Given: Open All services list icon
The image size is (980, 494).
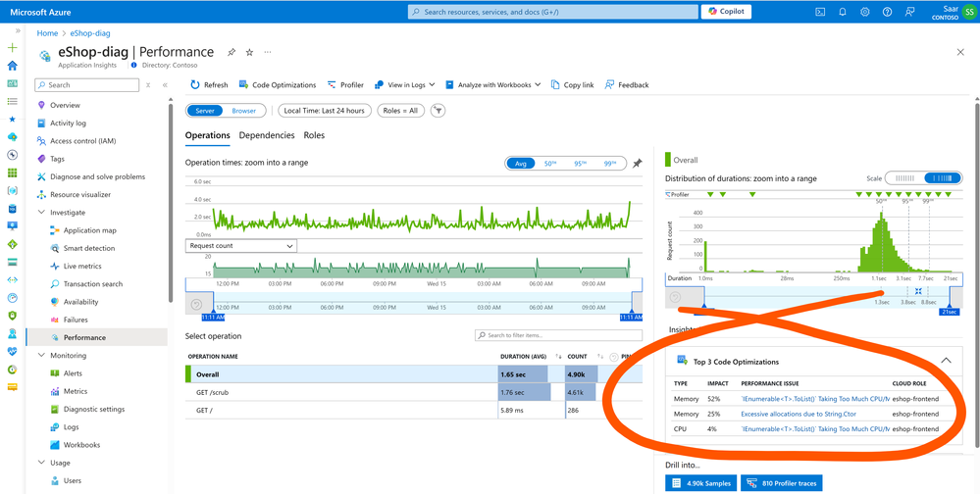Looking at the screenshot, I should [x=13, y=101].
